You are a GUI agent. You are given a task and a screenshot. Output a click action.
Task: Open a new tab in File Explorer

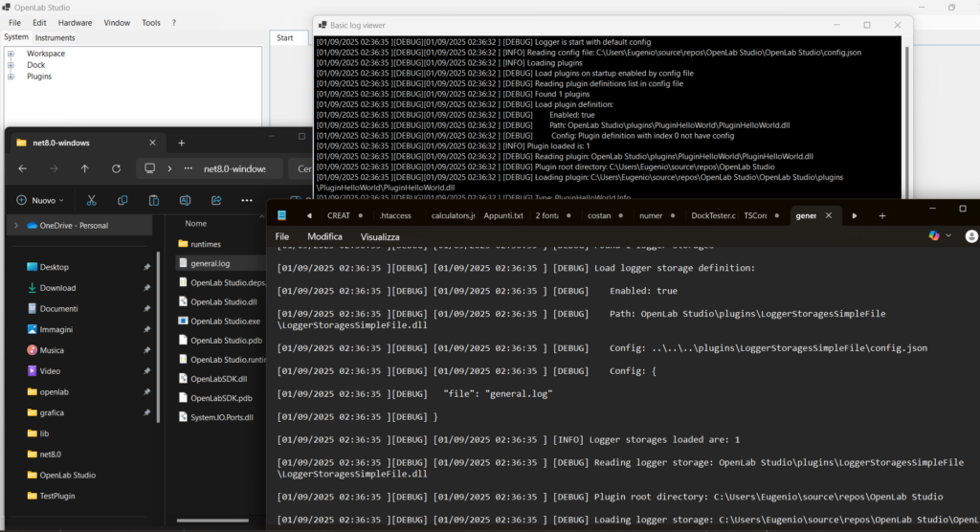point(181,143)
